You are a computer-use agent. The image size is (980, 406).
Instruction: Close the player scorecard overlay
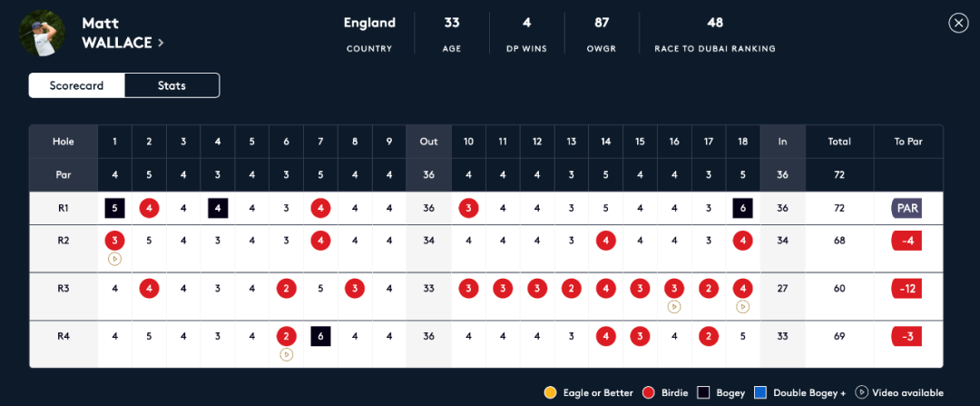coord(958,24)
